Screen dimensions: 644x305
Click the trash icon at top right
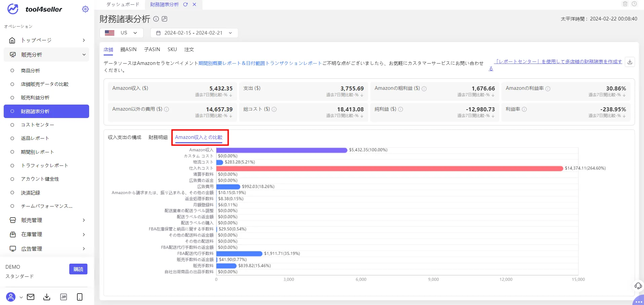pos(625,4)
